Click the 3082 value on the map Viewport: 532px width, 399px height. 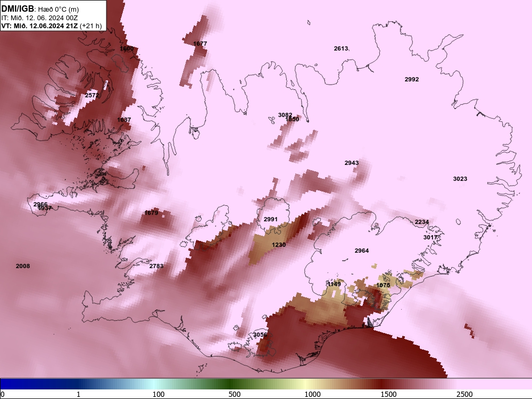(x=285, y=115)
